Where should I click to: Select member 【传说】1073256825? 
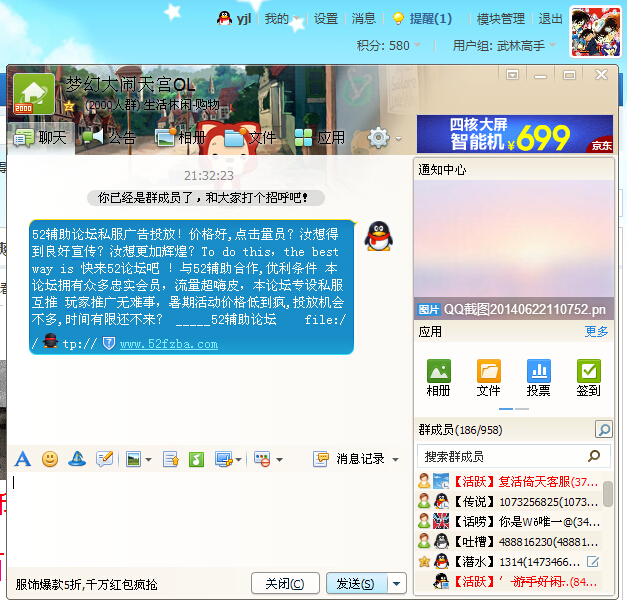pos(509,502)
